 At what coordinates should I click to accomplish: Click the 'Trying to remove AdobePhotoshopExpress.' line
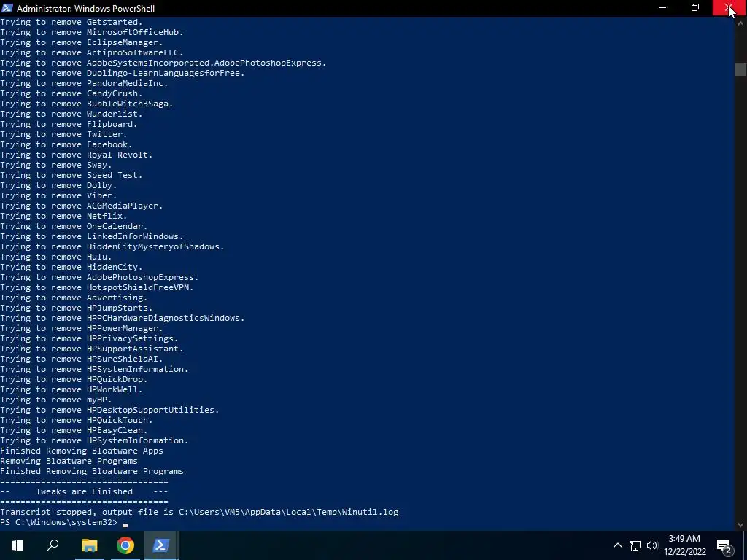(99, 277)
